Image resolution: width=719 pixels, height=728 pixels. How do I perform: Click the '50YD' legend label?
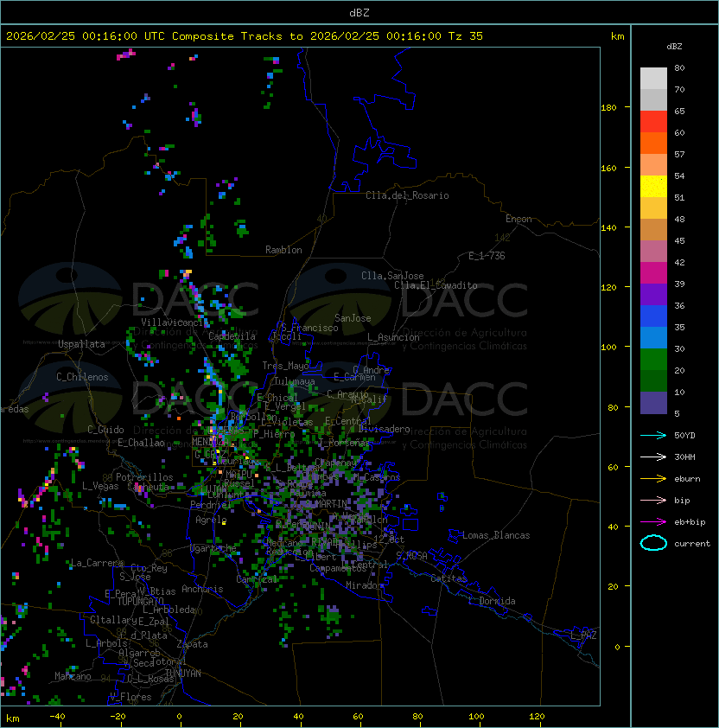coord(684,436)
